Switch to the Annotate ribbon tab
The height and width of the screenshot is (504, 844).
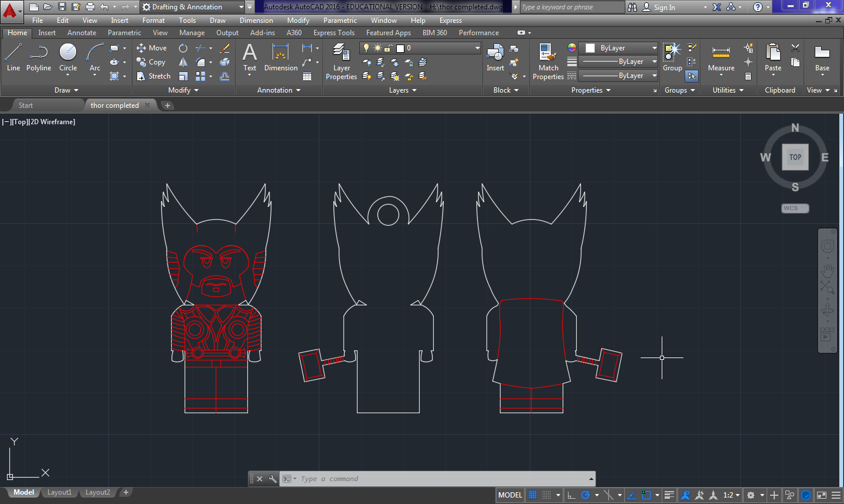coord(81,33)
